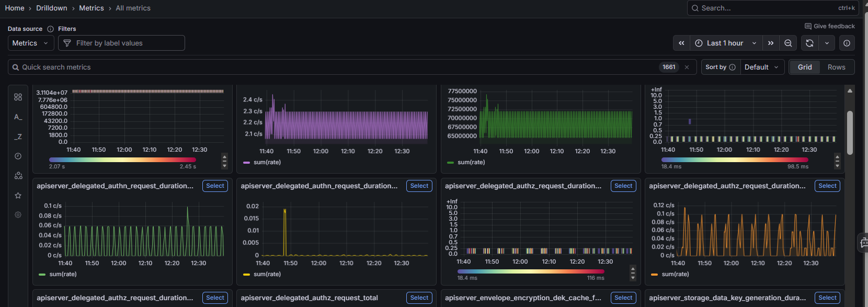Viewport: 868px width, 307px height.
Task: Navigate to Drilldown breadcrumb
Action: pos(52,8)
